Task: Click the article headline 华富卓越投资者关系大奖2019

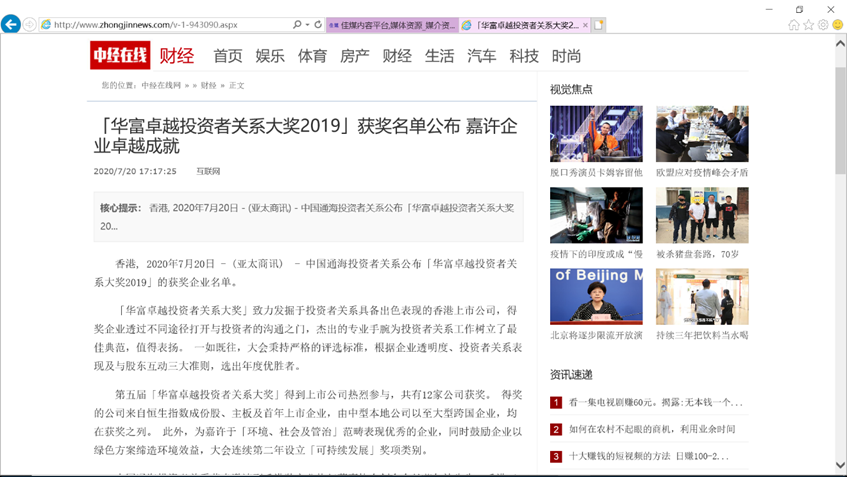Action: 306,136
